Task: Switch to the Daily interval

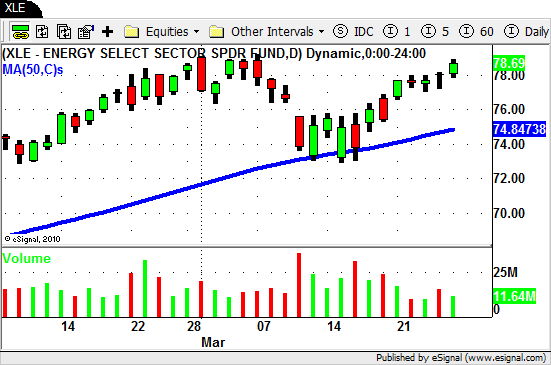Action: click(x=526, y=32)
